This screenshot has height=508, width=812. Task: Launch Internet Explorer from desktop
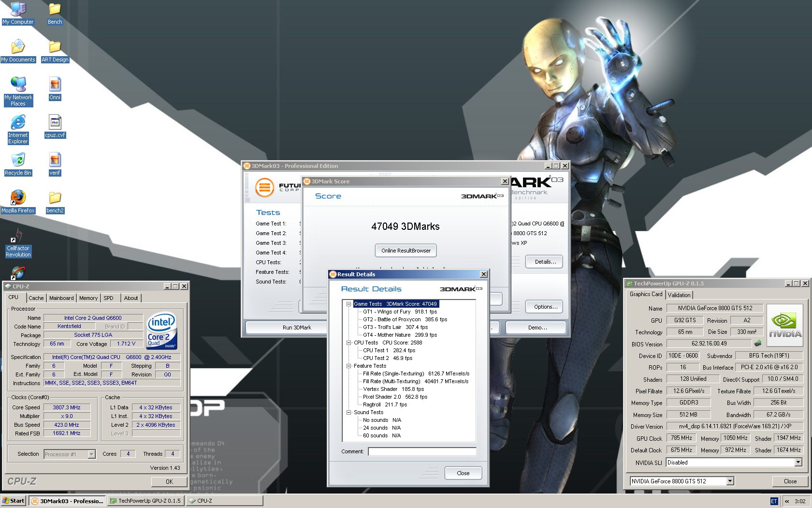[x=18, y=130]
